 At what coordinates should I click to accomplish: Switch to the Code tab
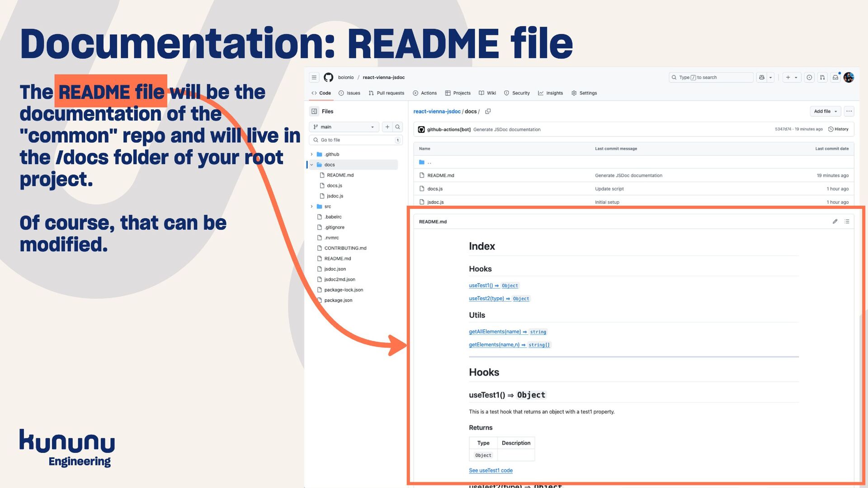tap(321, 93)
